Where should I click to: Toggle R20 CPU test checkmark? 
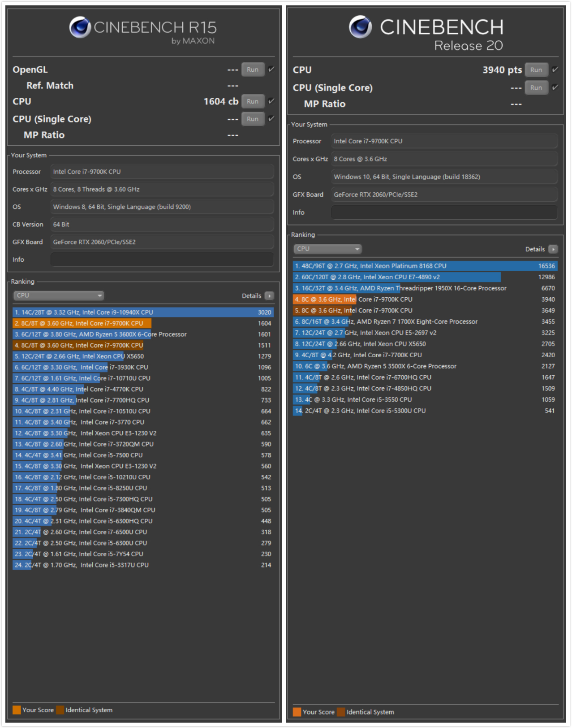[x=555, y=69]
